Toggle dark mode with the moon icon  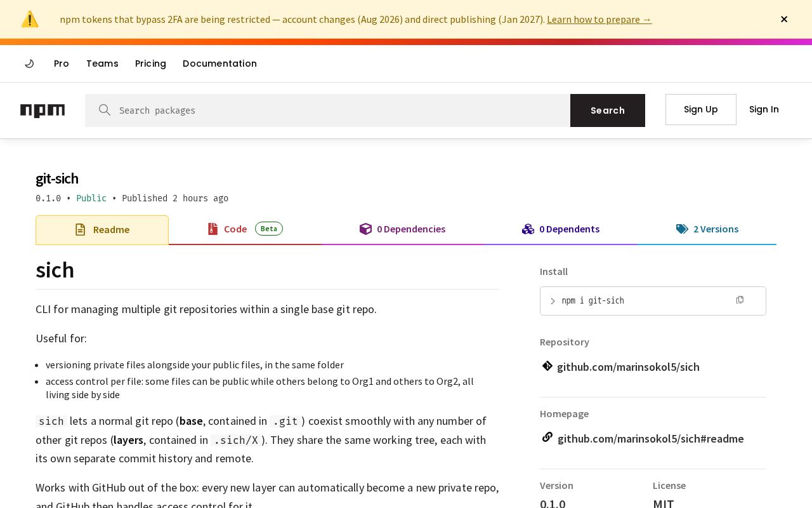tap(29, 63)
